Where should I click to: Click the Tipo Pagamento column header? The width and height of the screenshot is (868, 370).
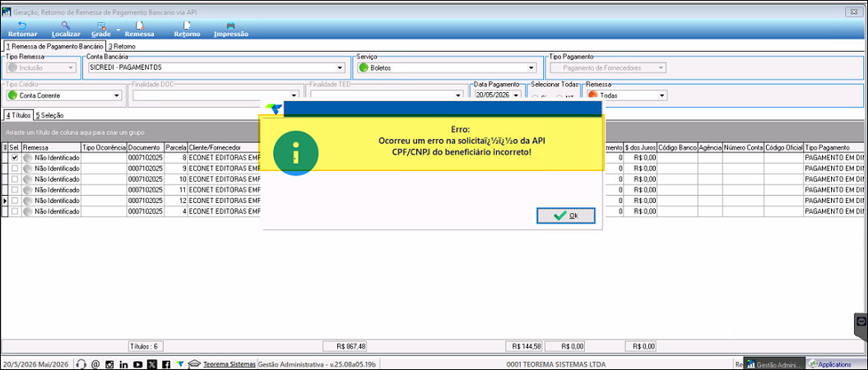tap(833, 148)
